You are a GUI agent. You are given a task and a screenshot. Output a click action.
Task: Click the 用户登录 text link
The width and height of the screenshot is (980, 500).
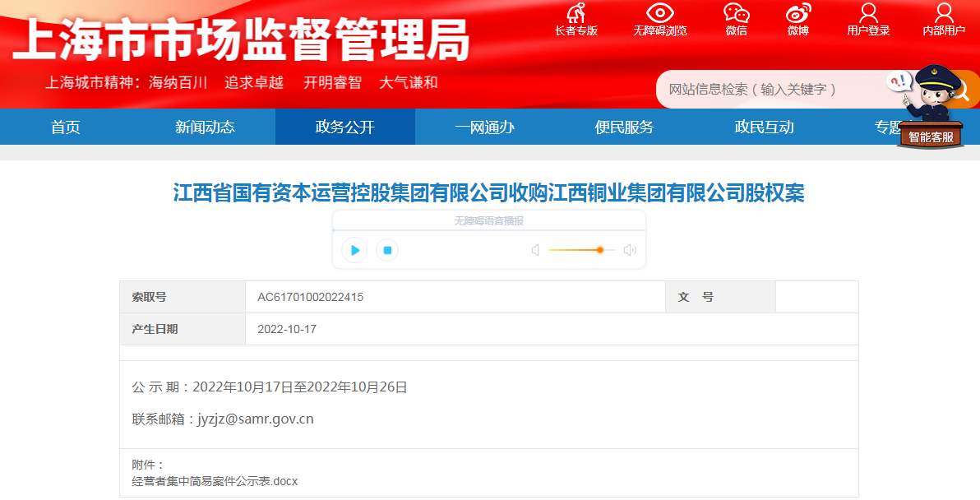click(x=868, y=30)
